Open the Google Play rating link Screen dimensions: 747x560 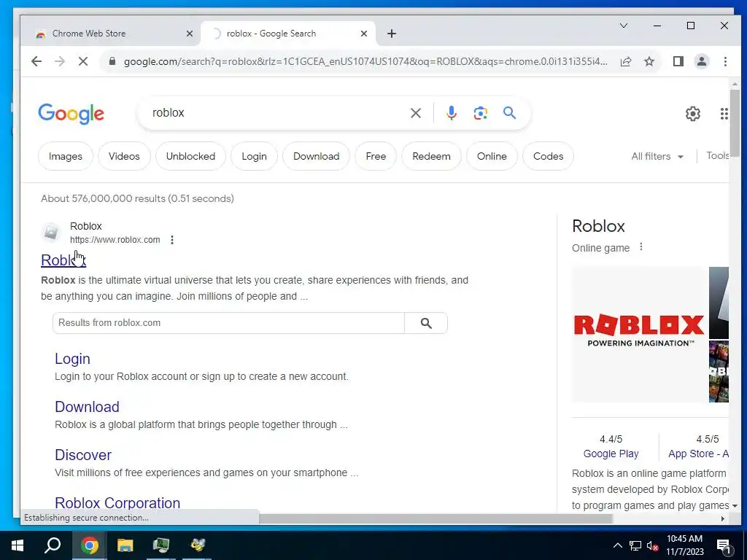(x=611, y=454)
